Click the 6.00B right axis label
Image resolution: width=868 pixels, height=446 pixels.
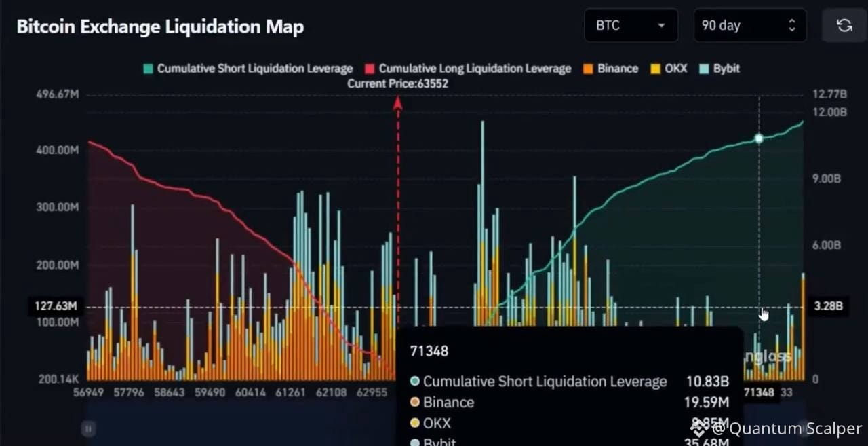click(x=827, y=245)
